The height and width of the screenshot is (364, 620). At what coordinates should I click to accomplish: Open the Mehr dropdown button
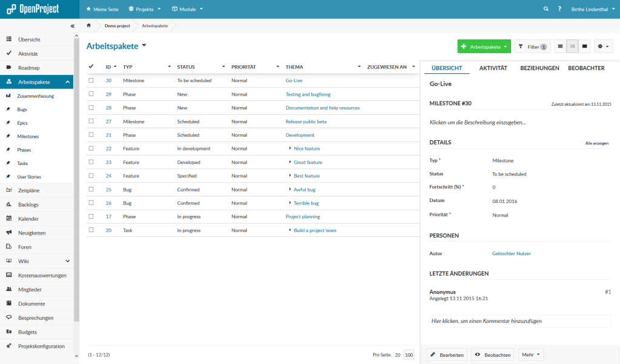click(x=532, y=355)
